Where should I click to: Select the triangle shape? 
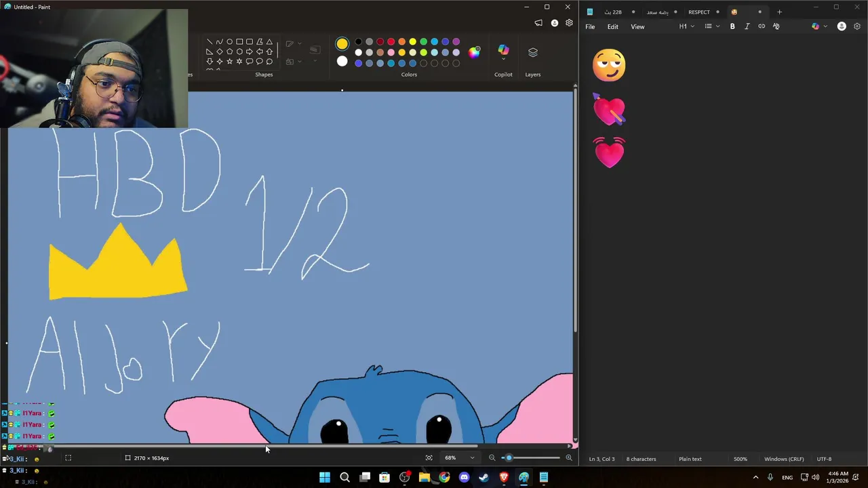[269, 41]
